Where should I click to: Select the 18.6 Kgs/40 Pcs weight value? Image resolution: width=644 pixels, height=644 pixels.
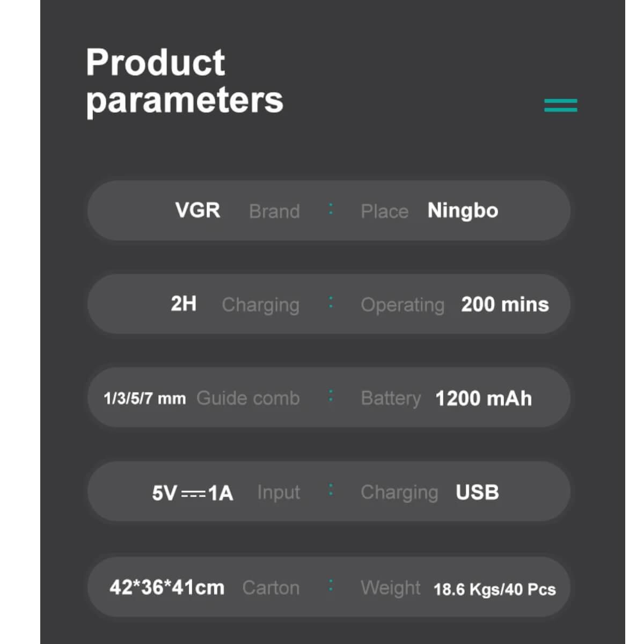point(494,589)
